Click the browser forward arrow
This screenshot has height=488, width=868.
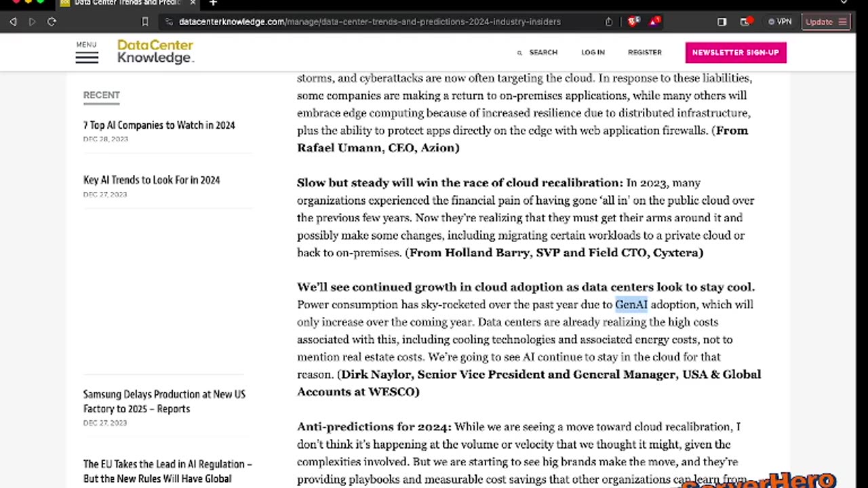click(x=32, y=22)
